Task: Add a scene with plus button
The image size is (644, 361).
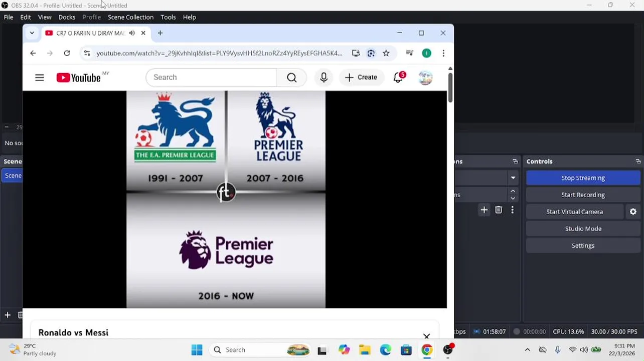Action: (x=8, y=315)
